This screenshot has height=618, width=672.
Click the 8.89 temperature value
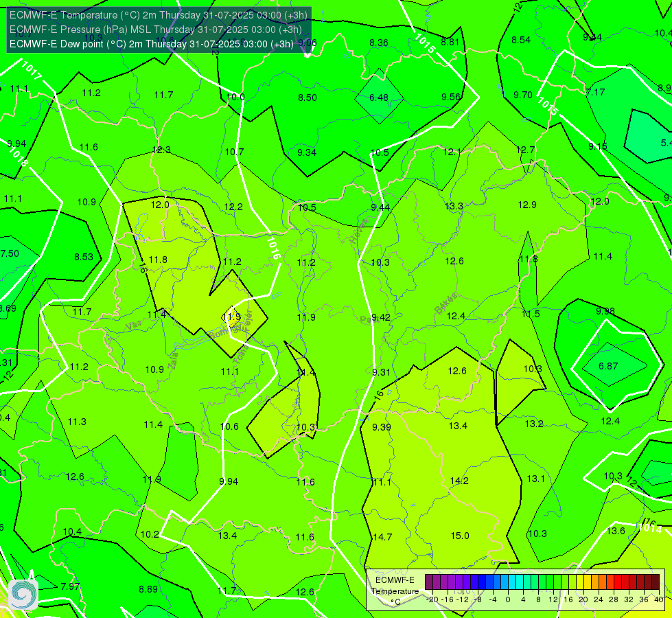148,589
